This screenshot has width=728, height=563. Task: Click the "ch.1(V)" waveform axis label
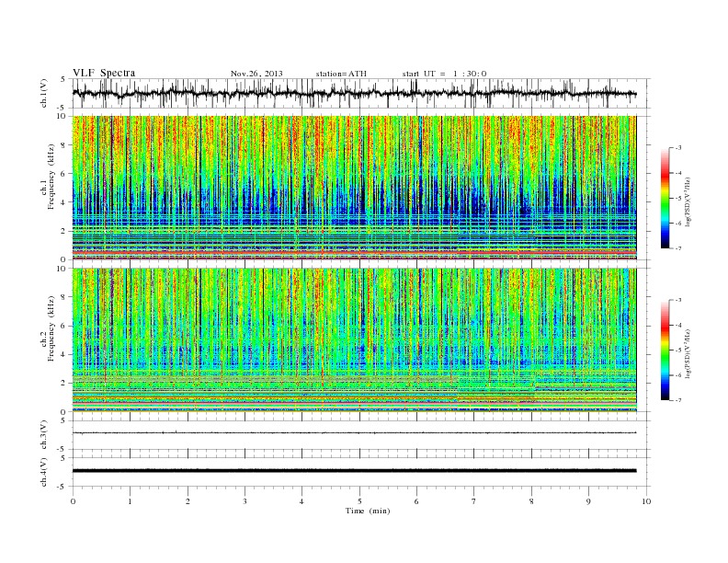(43, 94)
